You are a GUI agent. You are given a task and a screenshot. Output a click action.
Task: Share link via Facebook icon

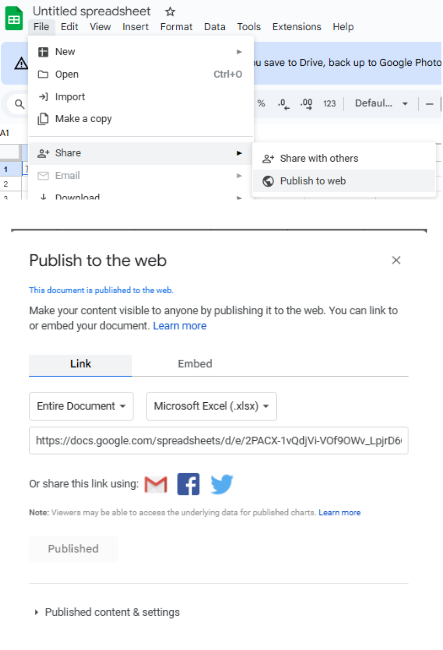point(188,484)
